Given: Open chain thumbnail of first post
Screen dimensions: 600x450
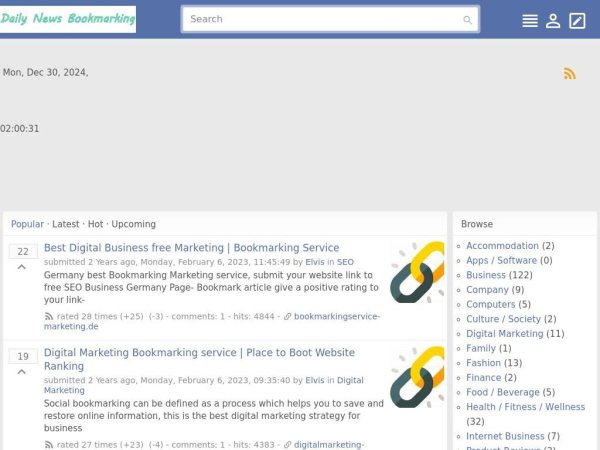Looking at the screenshot, I should (417, 272).
